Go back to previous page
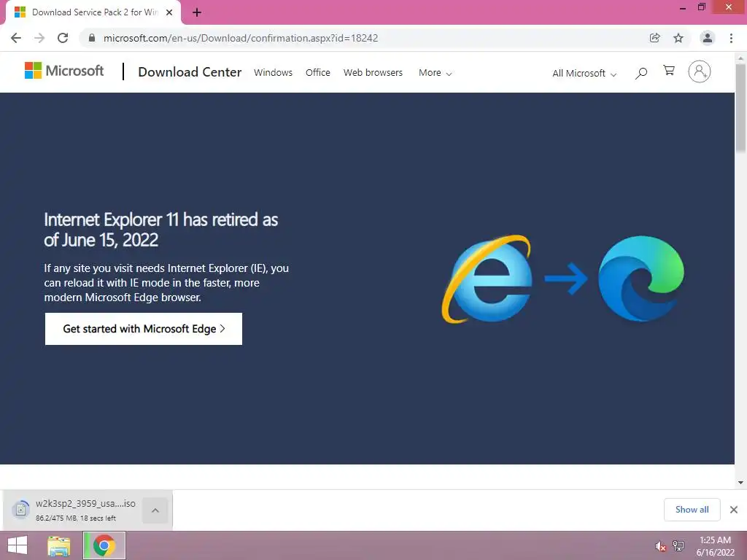The image size is (747, 560). (x=16, y=38)
